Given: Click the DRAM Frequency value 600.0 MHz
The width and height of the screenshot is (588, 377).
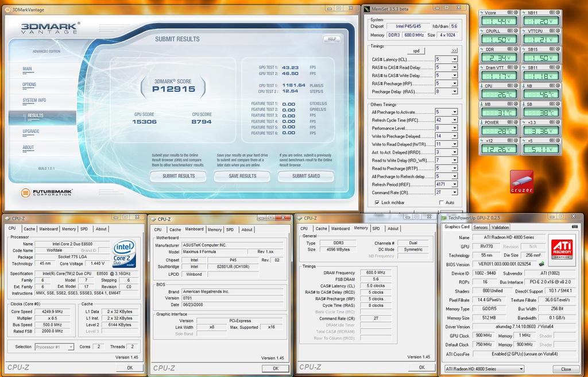Looking at the screenshot, I should coord(376,272).
